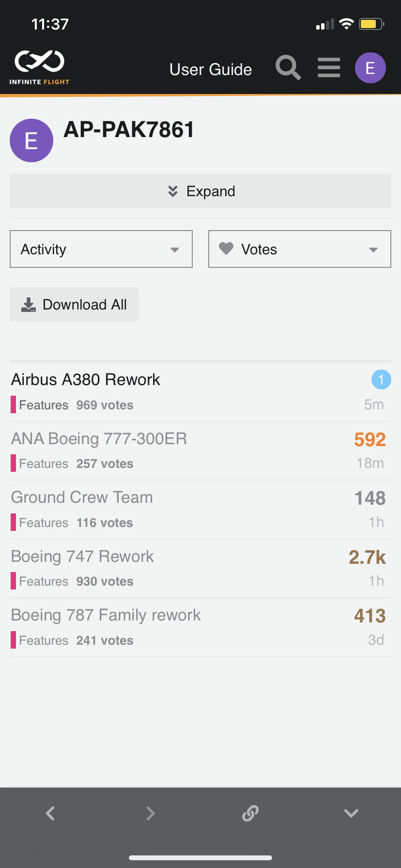Open the ANA Boeing 777-300ER topic

tap(99, 439)
